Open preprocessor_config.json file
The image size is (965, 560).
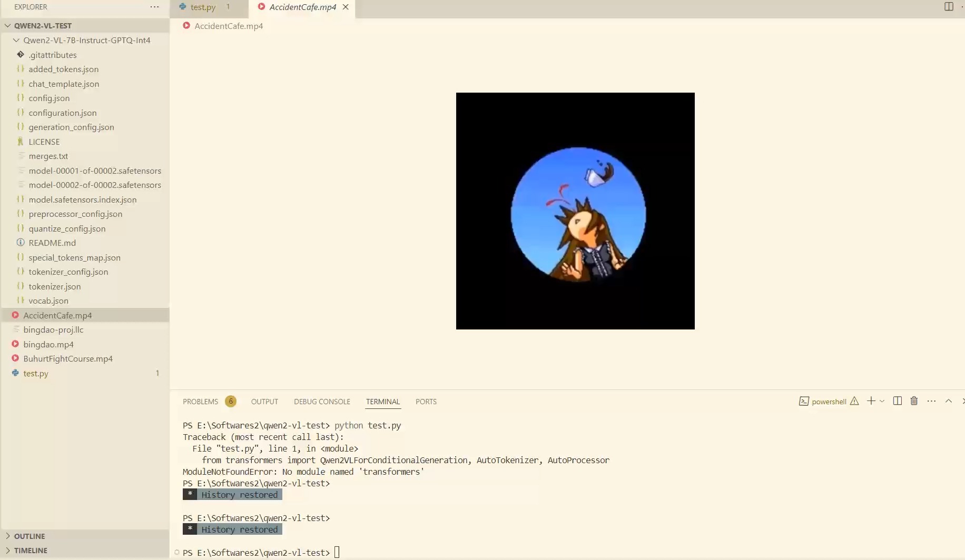coord(75,214)
